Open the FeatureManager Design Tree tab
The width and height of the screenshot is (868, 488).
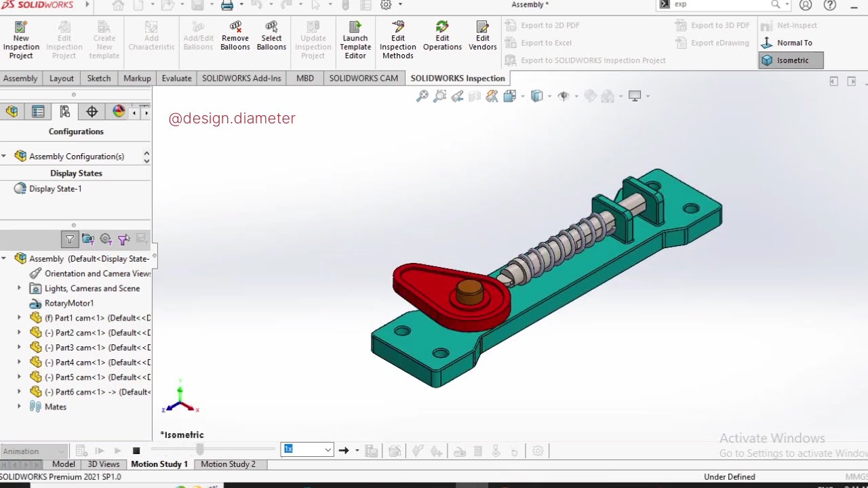[12, 112]
